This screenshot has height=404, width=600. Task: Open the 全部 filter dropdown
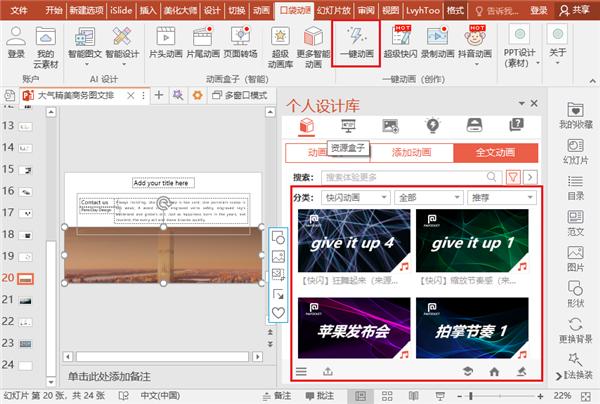point(428,197)
